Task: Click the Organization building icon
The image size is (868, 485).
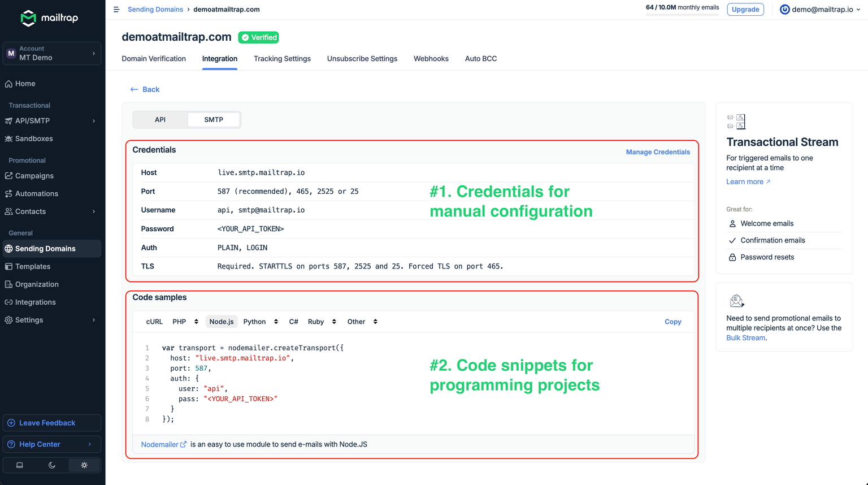Action: [x=8, y=284]
